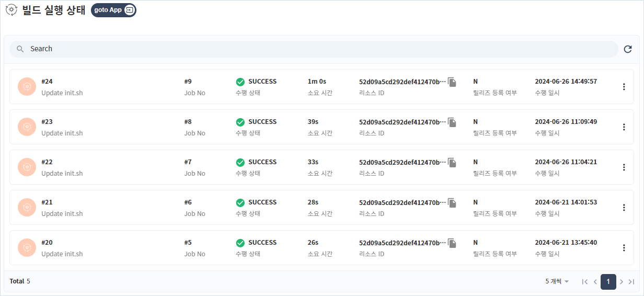Click the #23 build number text
This screenshot has width=644, height=296.
[47, 122]
